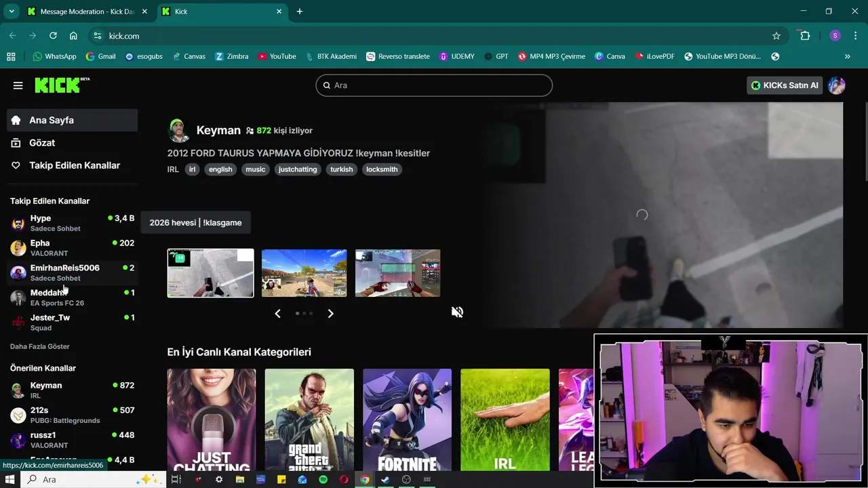This screenshot has width=868, height=488.
Task: Open the Kick hamburger sidebar menu
Action: click(x=18, y=85)
